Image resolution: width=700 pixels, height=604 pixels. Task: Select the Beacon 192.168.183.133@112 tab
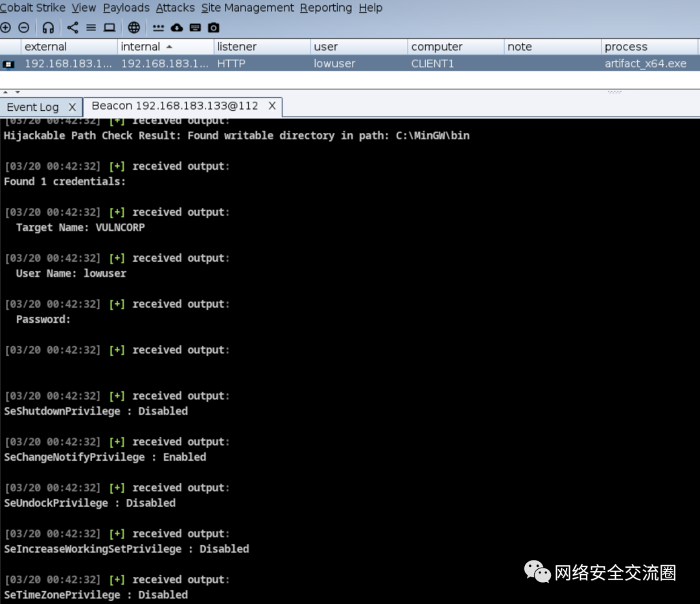(175, 106)
